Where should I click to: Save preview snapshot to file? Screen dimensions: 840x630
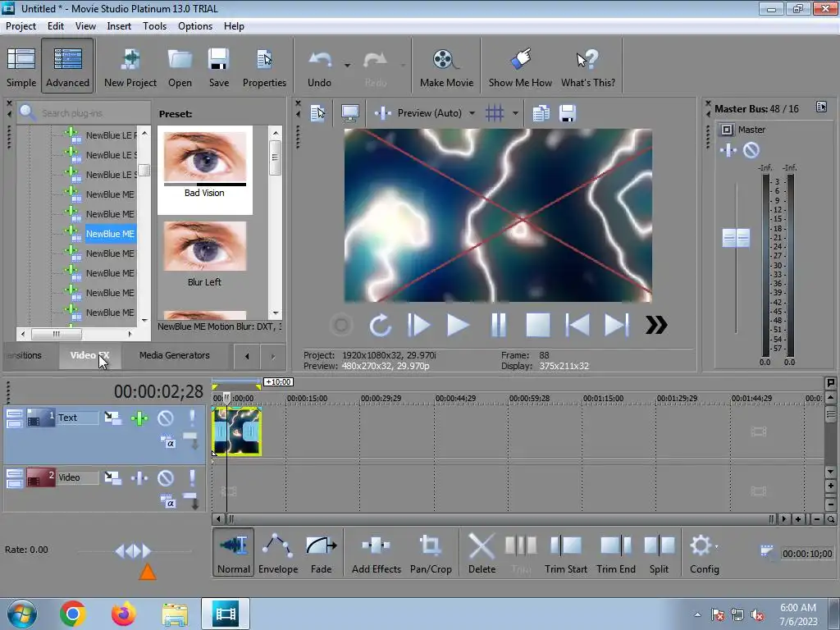point(568,113)
